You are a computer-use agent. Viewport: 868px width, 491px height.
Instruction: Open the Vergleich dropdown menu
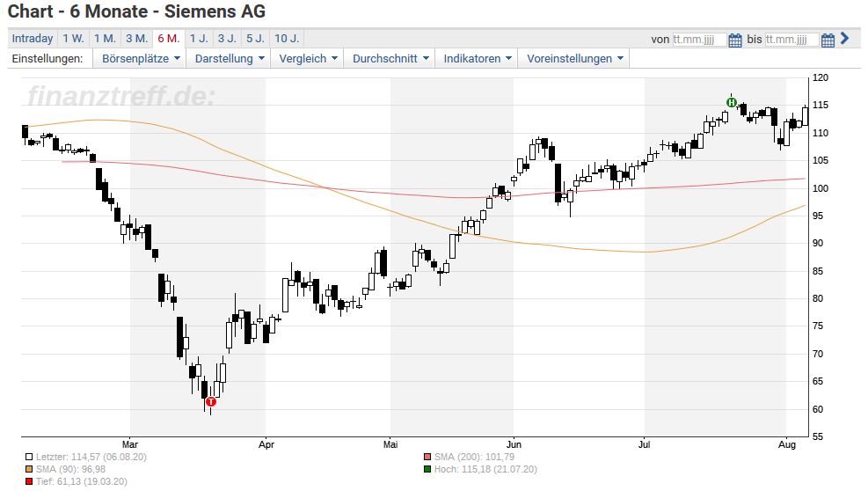308,59
